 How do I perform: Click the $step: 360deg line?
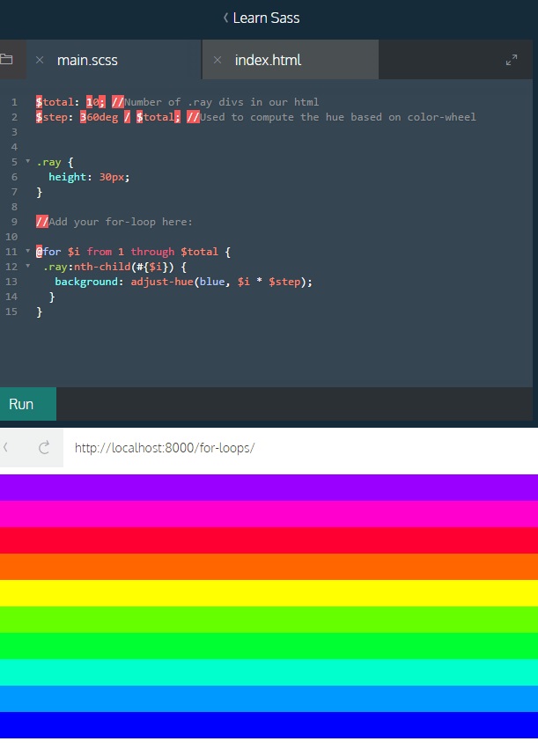255,117
